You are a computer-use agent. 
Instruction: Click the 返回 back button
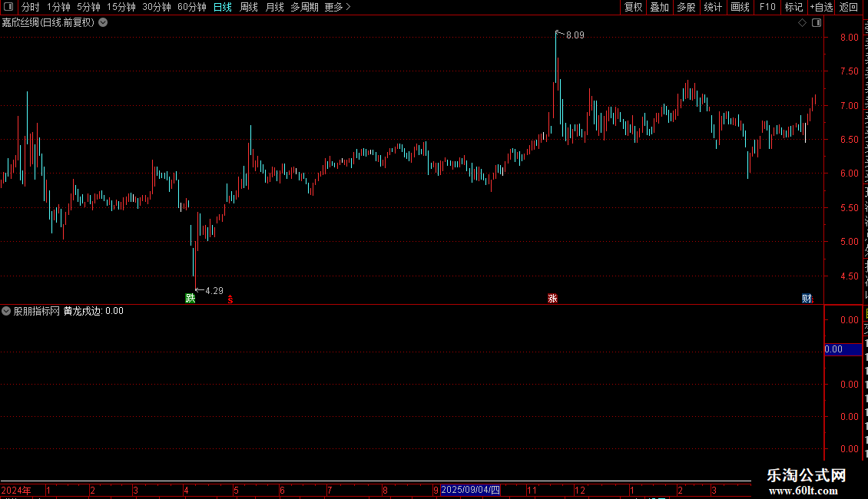point(849,7)
